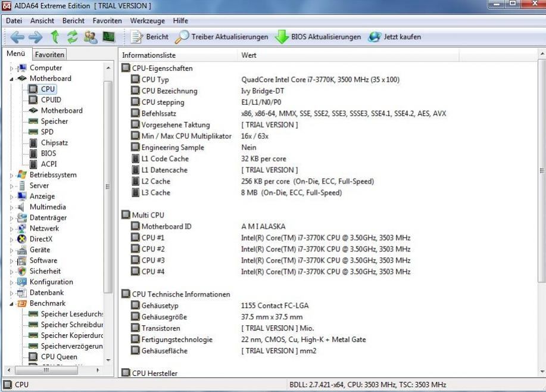This screenshot has width=546, height=392.
Task: Select the Chipsatz tree item
Action: click(x=54, y=142)
